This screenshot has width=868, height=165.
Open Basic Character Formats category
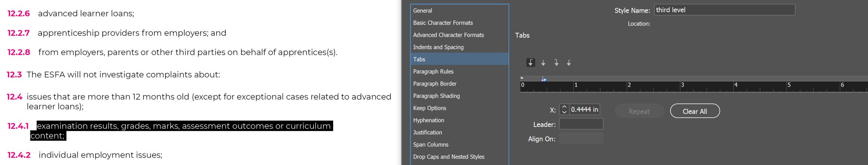tap(443, 23)
